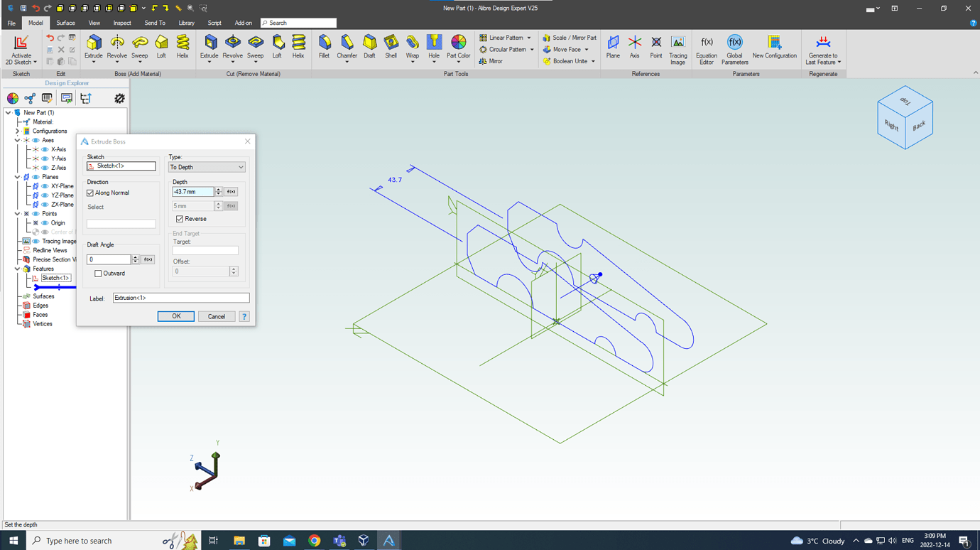Image resolution: width=980 pixels, height=550 pixels.
Task: Open the Equation Editor
Action: pos(706,48)
